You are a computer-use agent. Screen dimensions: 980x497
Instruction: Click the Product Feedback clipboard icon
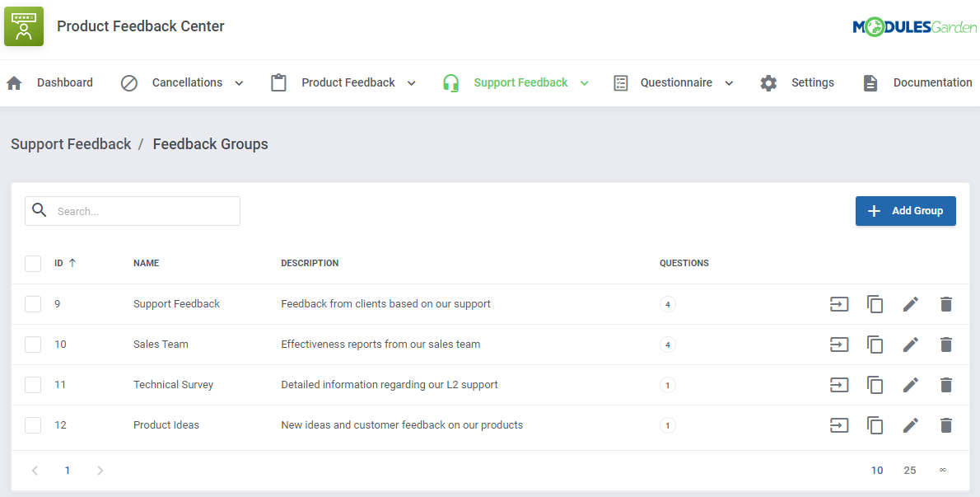[278, 82]
